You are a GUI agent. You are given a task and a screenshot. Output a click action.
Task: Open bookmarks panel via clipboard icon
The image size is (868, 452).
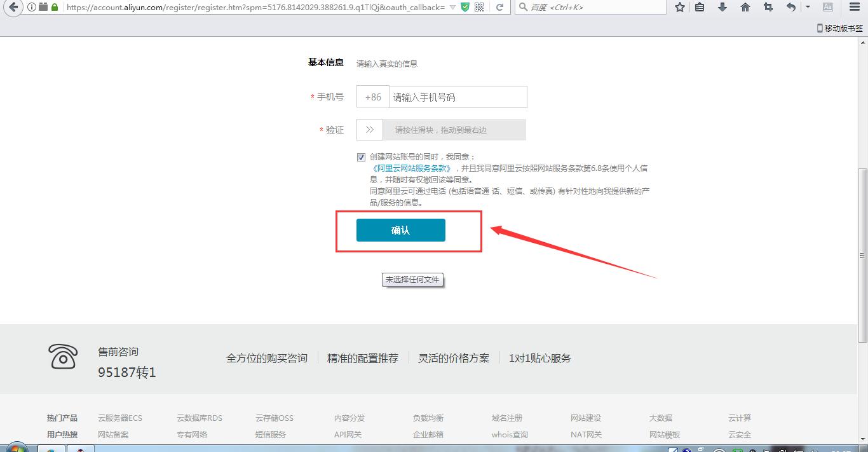700,7
